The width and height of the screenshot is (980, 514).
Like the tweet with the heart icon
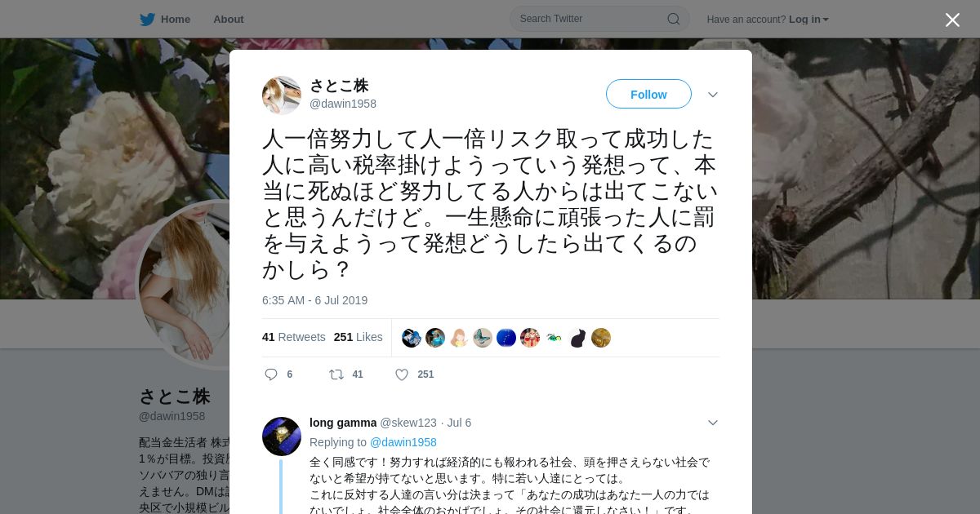(402, 374)
